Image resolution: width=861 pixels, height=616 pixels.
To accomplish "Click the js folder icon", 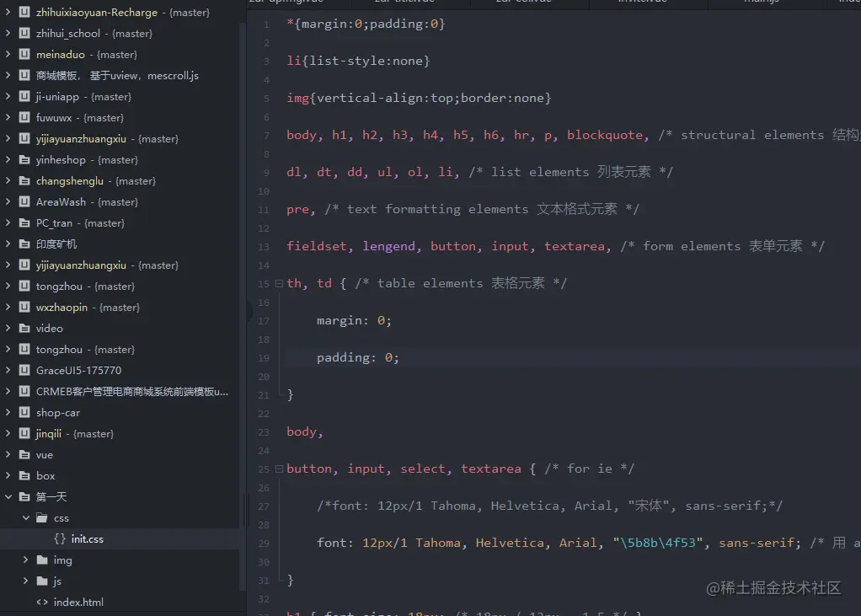I will click(x=42, y=581).
